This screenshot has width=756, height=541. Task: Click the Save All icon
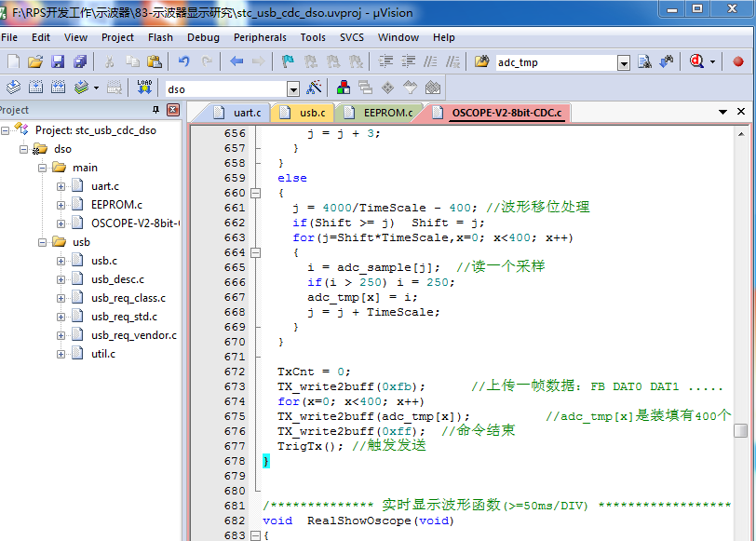(x=79, y=61)
